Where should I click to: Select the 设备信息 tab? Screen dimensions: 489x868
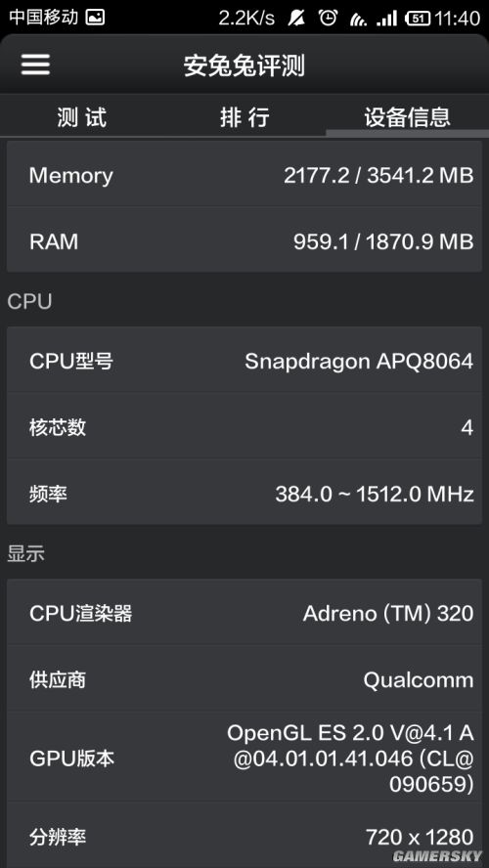point(407,117)
